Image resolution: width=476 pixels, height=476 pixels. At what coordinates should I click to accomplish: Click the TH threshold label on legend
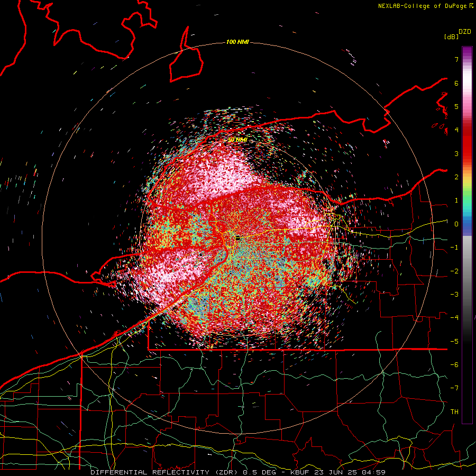coord(454,412)
